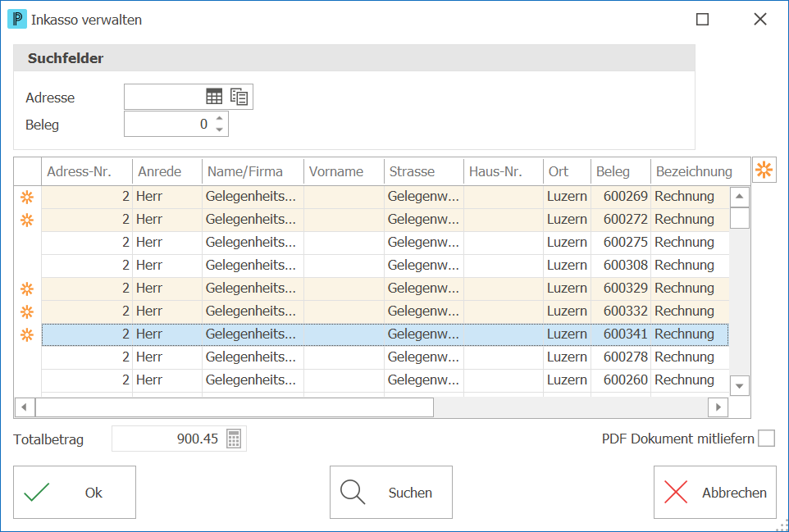Sort by the Bezeichnung column header
789x532 pixels.
pyautogui.click(x=700, y=171)
